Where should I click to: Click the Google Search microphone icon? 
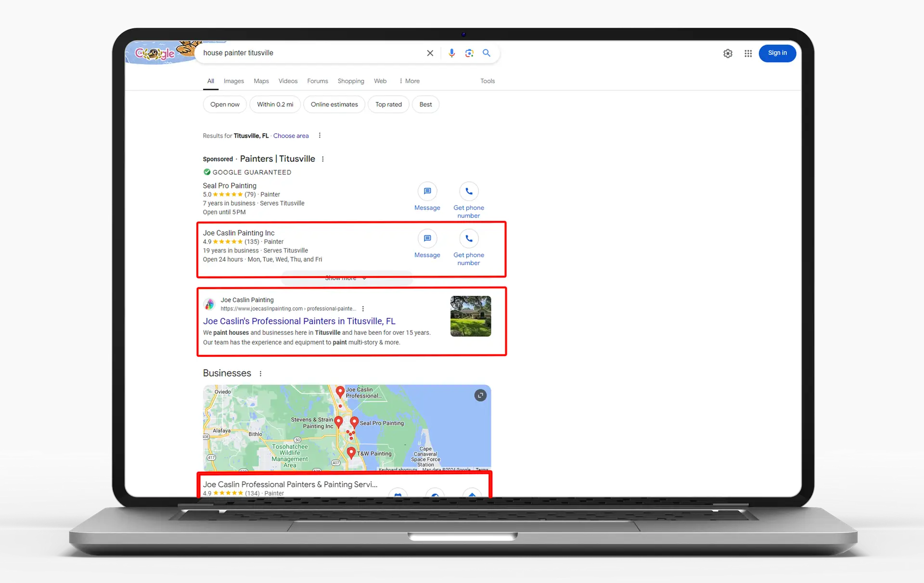pos(451,53)
